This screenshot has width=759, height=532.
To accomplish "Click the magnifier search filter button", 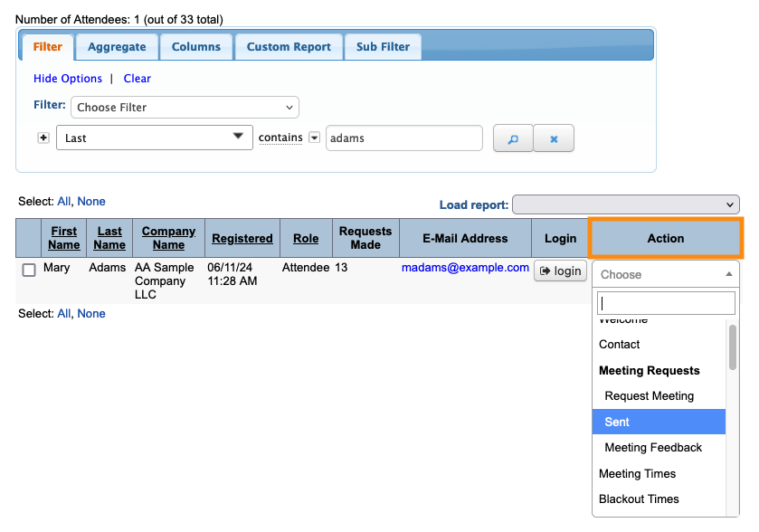I will pyautogui.click(x=512, y=138).
